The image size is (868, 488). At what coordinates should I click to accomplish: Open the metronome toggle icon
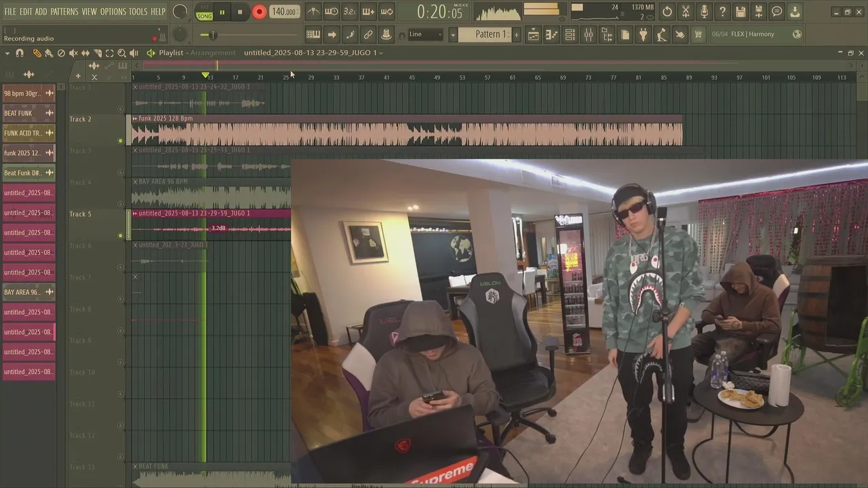313,12
